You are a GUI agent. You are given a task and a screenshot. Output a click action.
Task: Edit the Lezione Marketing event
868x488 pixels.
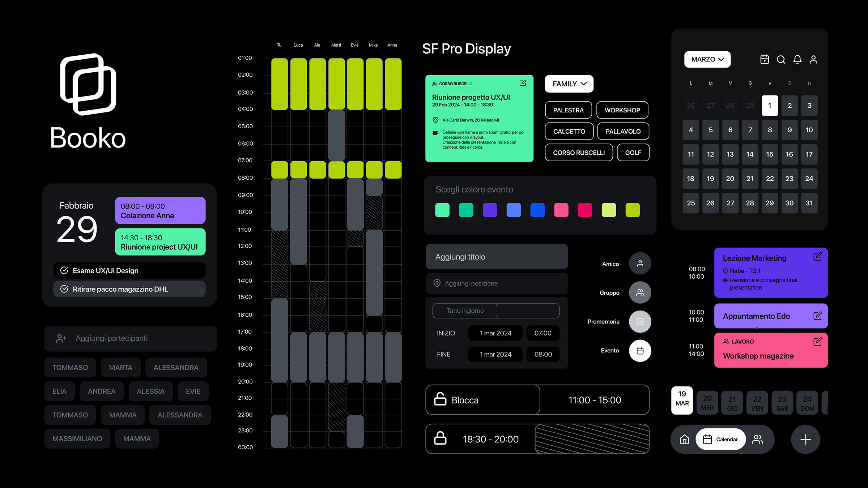click(x=818, y=257)
